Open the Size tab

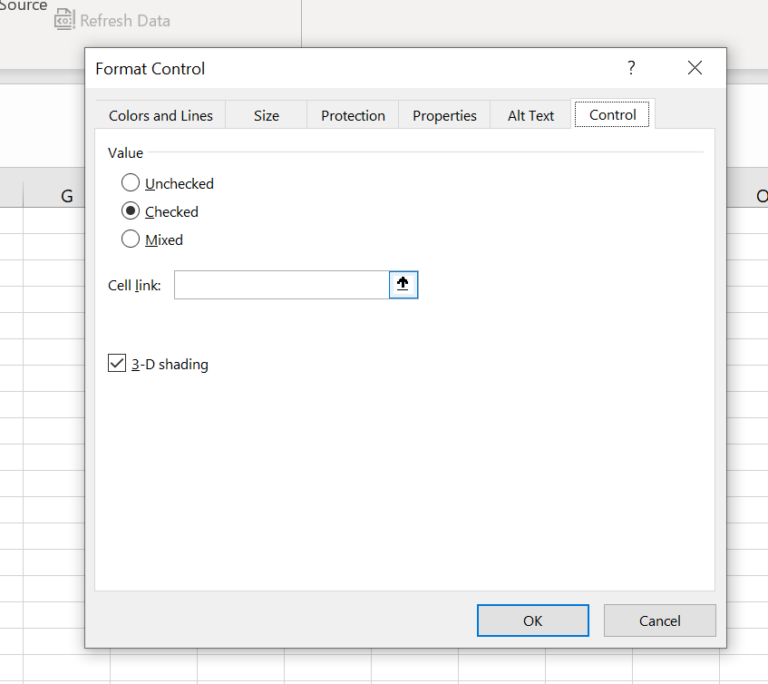tap(266, 116)
